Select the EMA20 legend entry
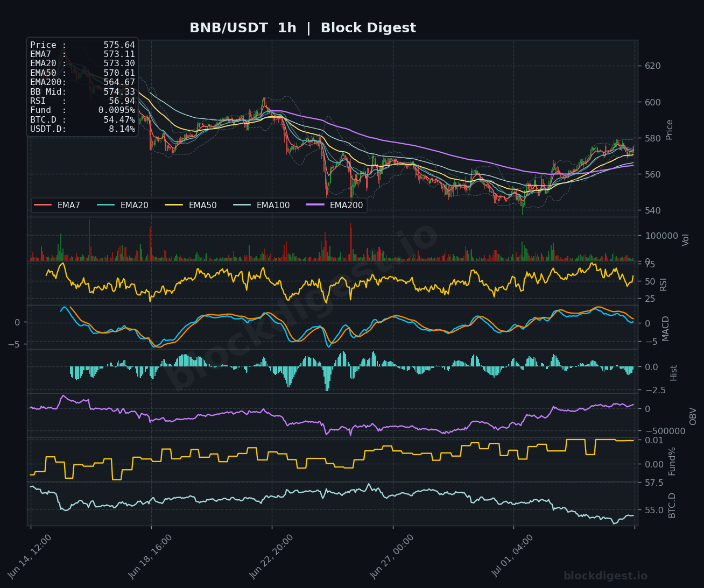 (x=123, y=205)
